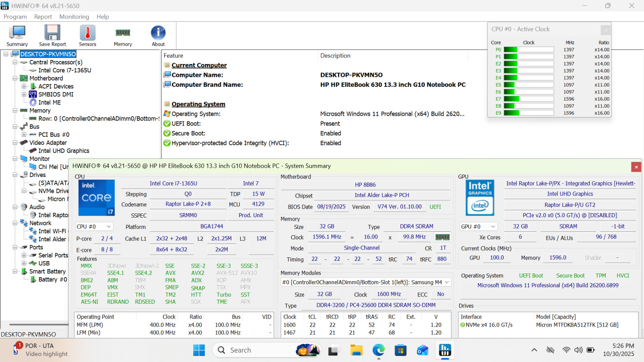Screen dimensions: 644x362
Task: Click the green memory chip icon beside 99.8 MHz
Action: pos(442,237)
